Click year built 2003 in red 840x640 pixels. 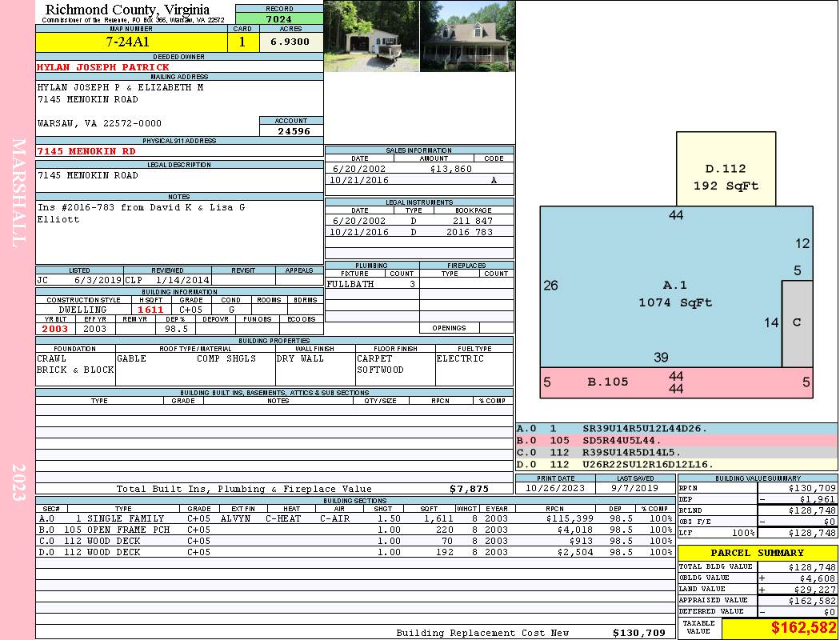(x=54, y=330)
